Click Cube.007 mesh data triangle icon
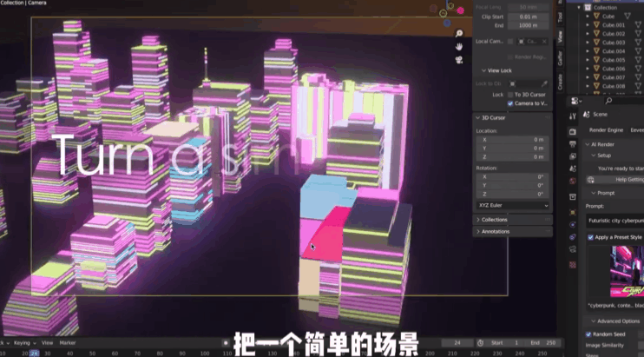The height and width of the screenshot is (357, 644). click(x=638, y=77)
